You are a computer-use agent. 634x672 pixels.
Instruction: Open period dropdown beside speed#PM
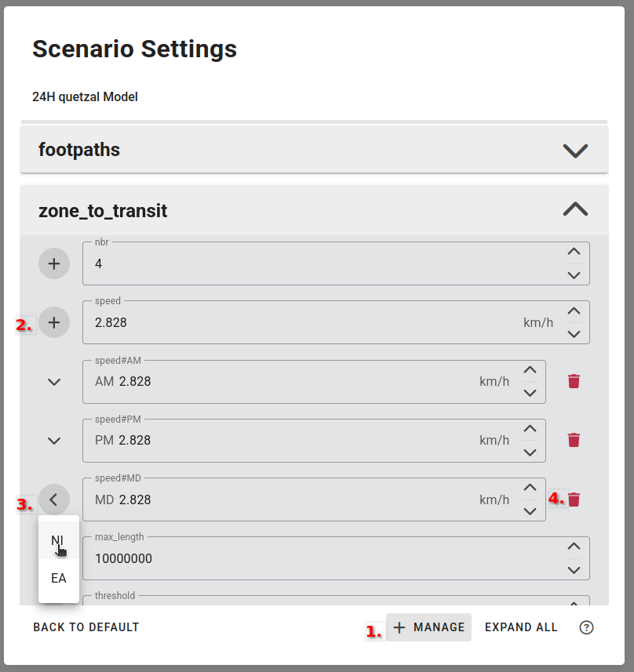54,440
